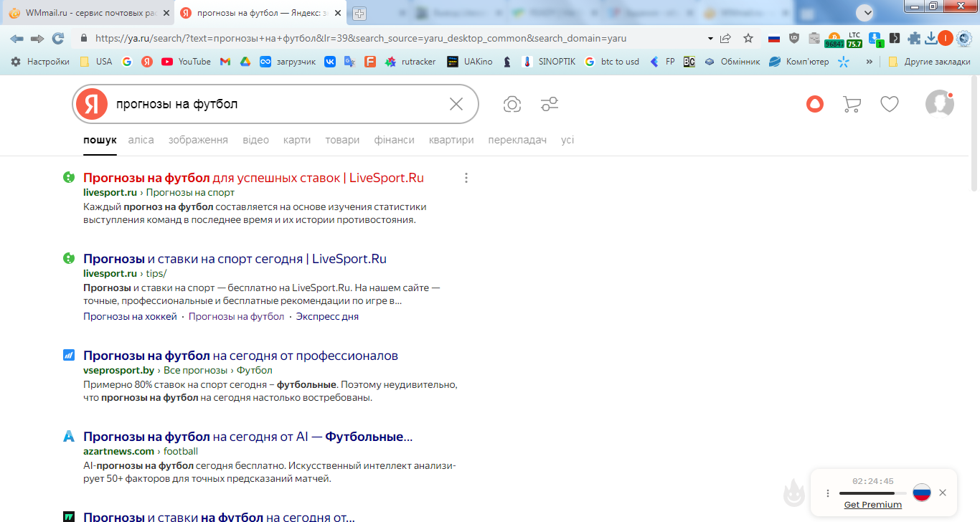
Task: Open the Alice assistant red circle icon
Action: 815,105
